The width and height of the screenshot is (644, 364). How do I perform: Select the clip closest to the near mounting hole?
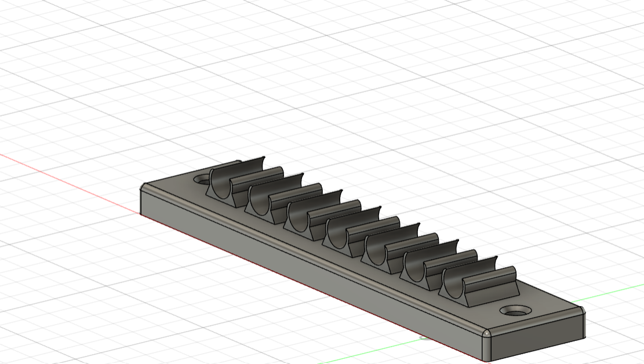pyautogui.click(x=479, y=283)
